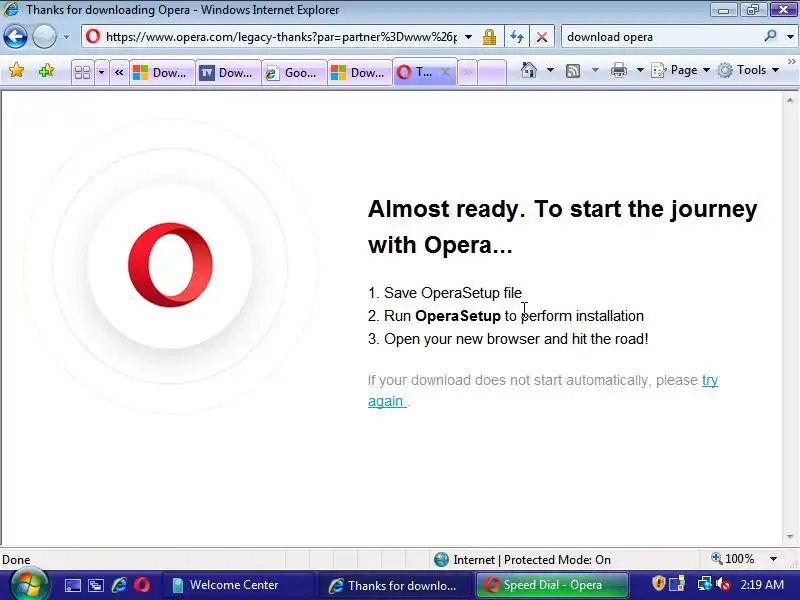This screenshot has height=600, width=800.
Task: Click the network connection tray icon
Action: coord(705,584)
